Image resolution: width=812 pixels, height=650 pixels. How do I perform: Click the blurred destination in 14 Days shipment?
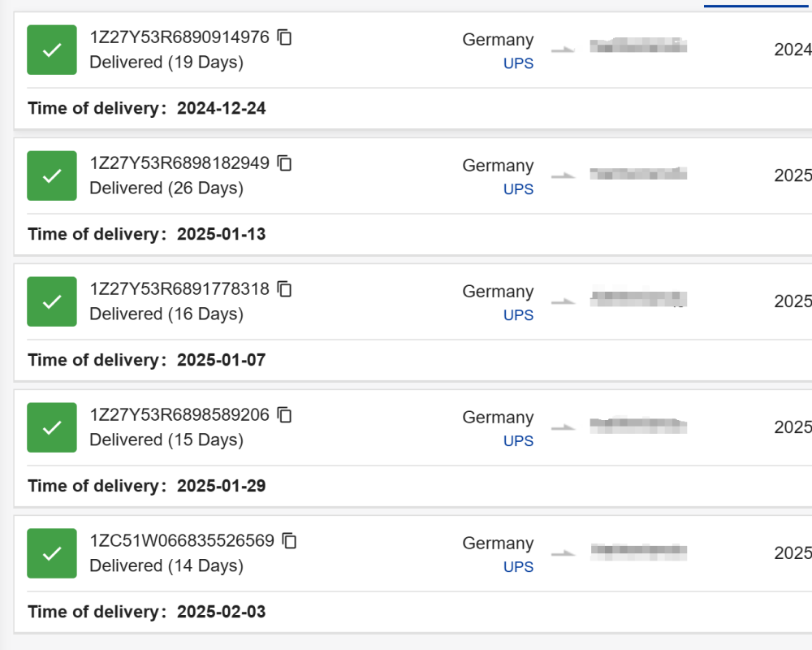click(x=638, y=552)
